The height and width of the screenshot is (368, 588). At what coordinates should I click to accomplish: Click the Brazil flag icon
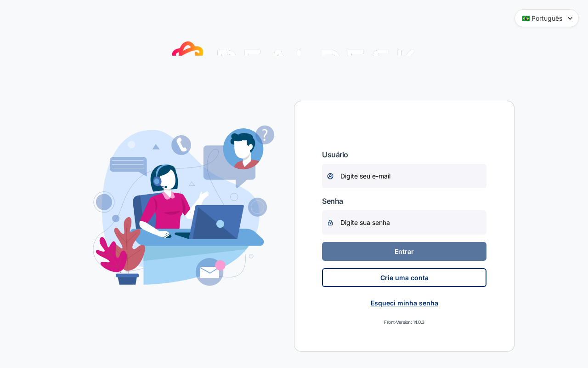click(526, 18)
